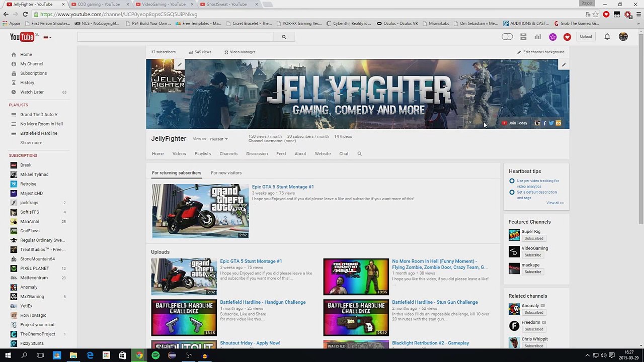
Task: Click the YouTube logo
Action: point(22,37)
